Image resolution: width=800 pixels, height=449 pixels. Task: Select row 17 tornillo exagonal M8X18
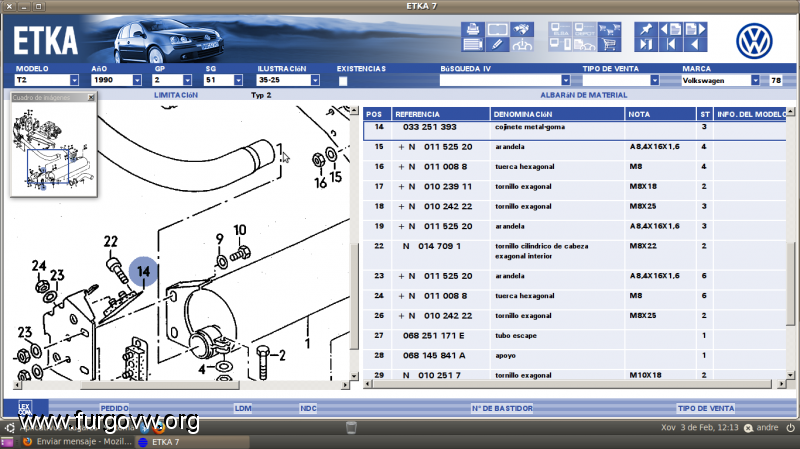[574, 187]
